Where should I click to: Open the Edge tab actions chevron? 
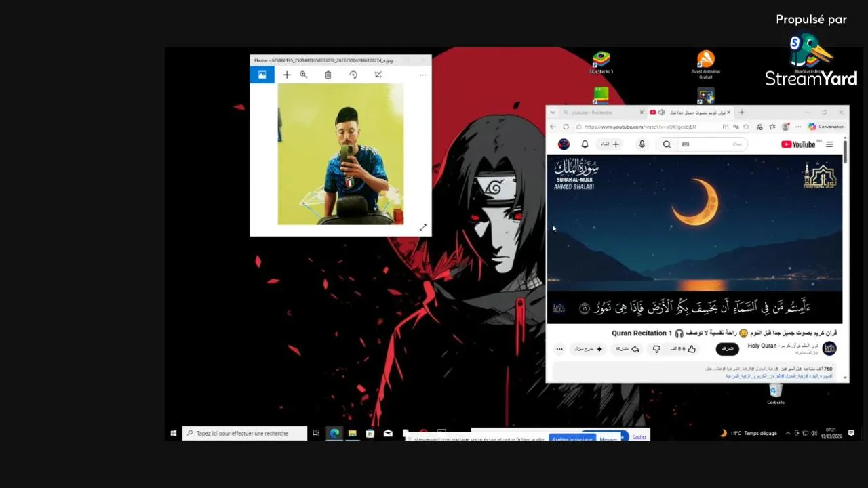tap(553, 113)
